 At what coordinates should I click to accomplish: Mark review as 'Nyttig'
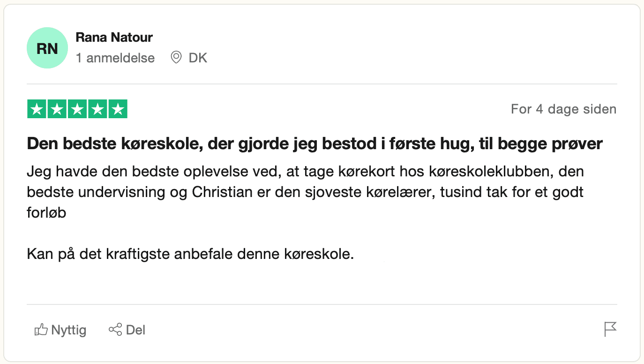point(68,330)
